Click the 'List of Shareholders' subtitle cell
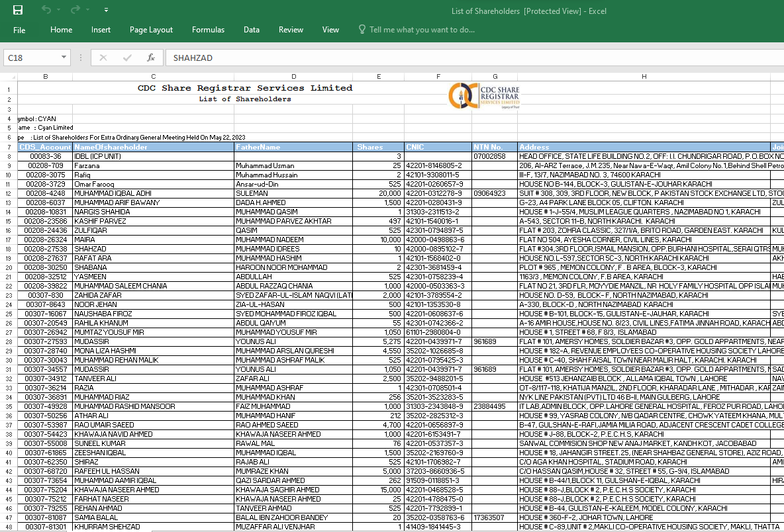Viewport: 784px width, 532px height. point(245,99)
